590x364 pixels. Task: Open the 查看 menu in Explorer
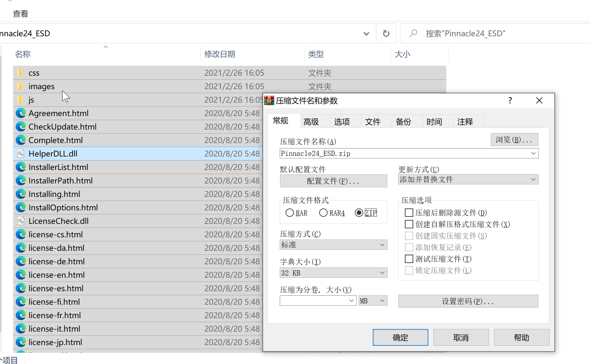coord(20,14)
